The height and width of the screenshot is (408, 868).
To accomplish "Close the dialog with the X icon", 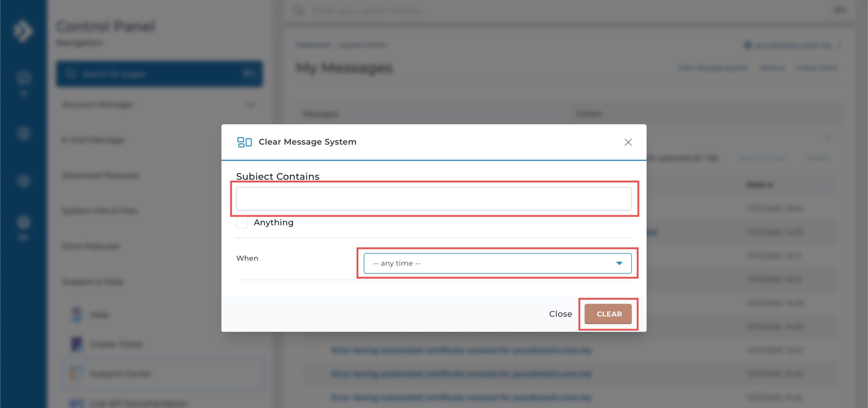I will click(x=628, y=142).
